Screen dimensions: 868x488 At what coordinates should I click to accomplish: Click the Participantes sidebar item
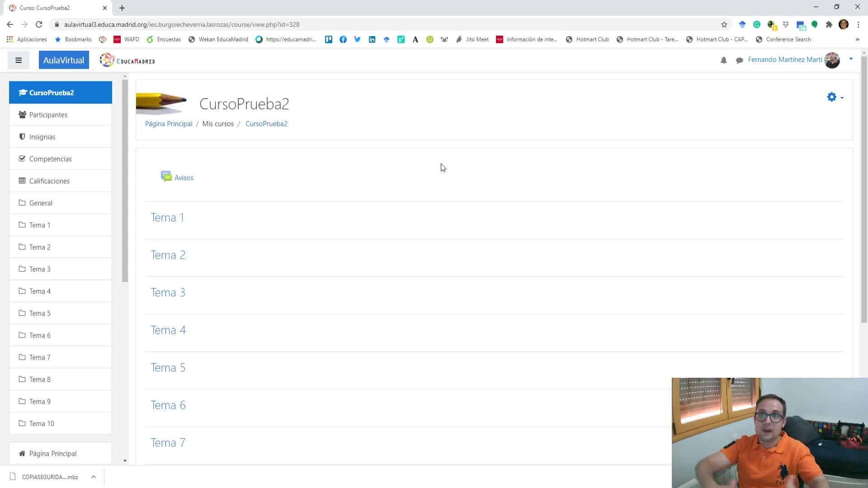(48, 115)
